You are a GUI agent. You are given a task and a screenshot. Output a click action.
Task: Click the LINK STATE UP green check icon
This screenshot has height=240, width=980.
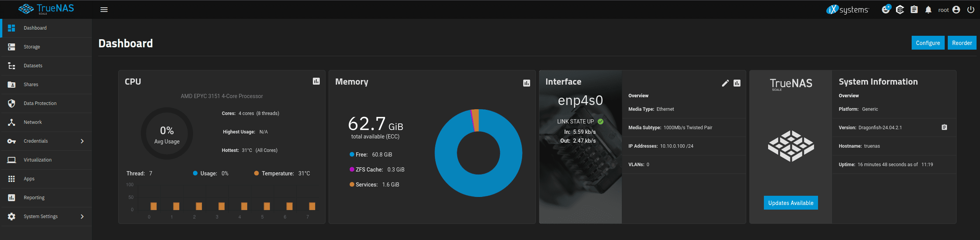(601, 122)
